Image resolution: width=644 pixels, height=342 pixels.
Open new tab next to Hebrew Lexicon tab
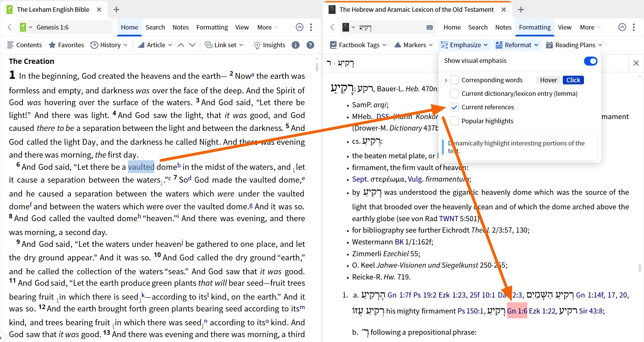[521, 10]
